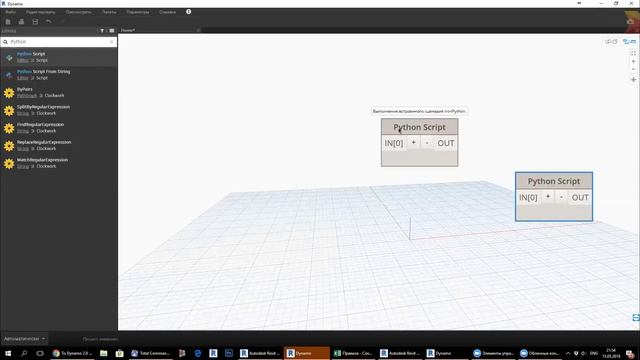Viewport: 640px width, 360px height.
Task: Select ReplaceRegularExpression Clockwork result
Action: pos(59,145)
